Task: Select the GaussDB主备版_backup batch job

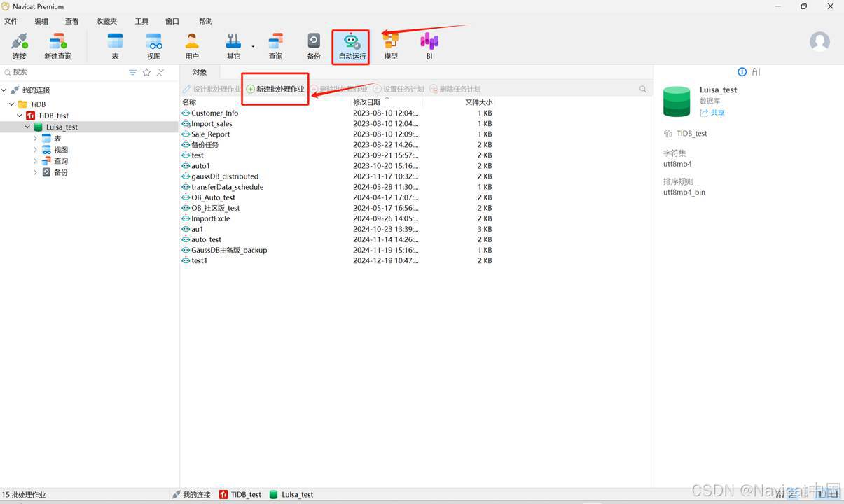Action: (229, 250)
